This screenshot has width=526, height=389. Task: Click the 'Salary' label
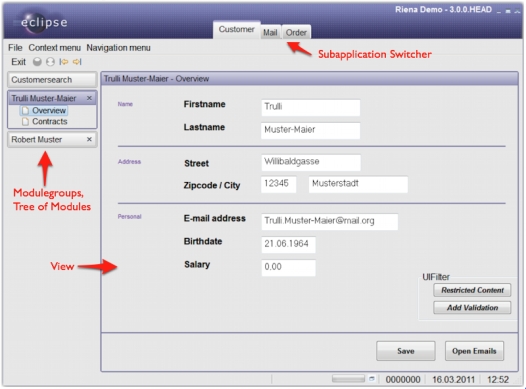pos(197,265)
